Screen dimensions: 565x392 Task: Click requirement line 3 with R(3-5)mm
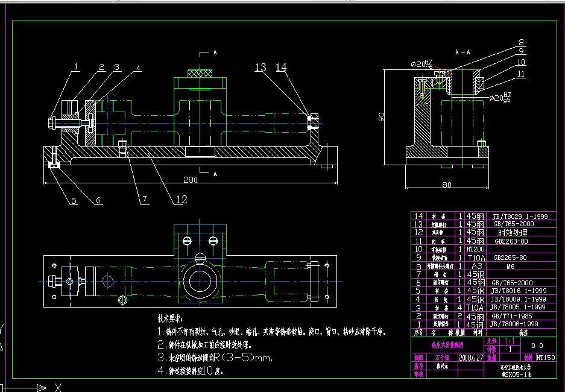click(x=215, y=358)
